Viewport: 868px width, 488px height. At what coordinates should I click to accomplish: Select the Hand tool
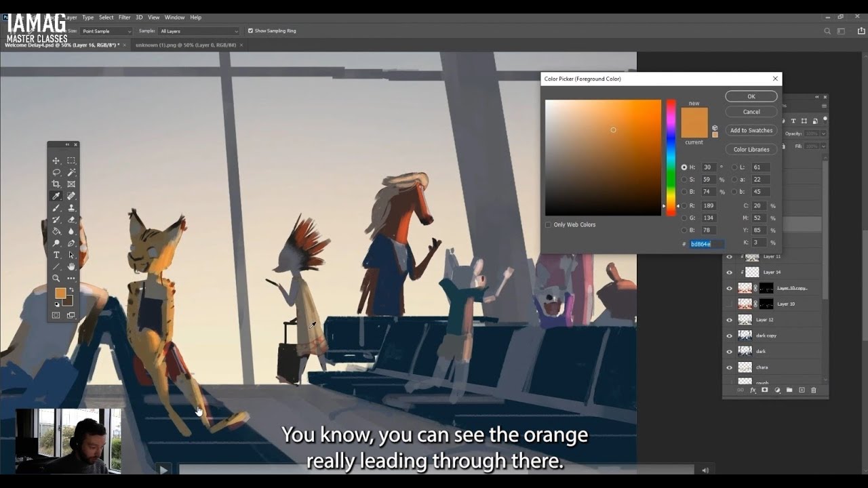pos(71,266)
